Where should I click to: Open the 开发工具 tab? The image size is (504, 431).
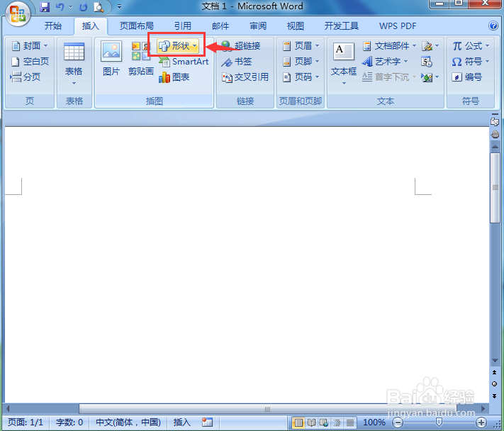[342, 26]
